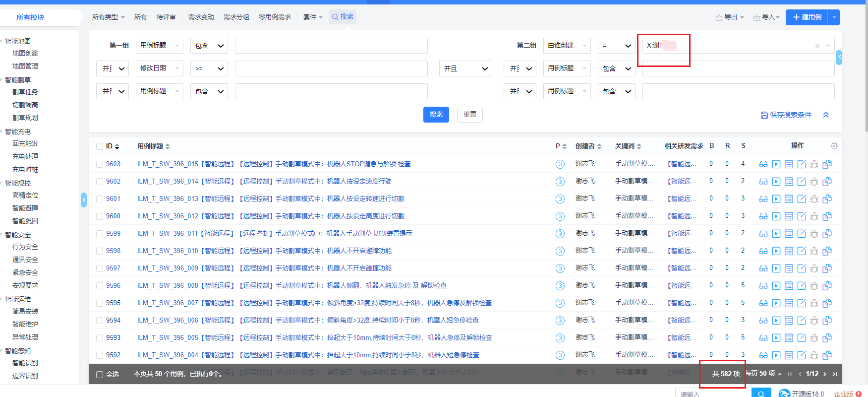
Task: Copy test case 9599 with duplicate icon
Action: pos(827,234)
